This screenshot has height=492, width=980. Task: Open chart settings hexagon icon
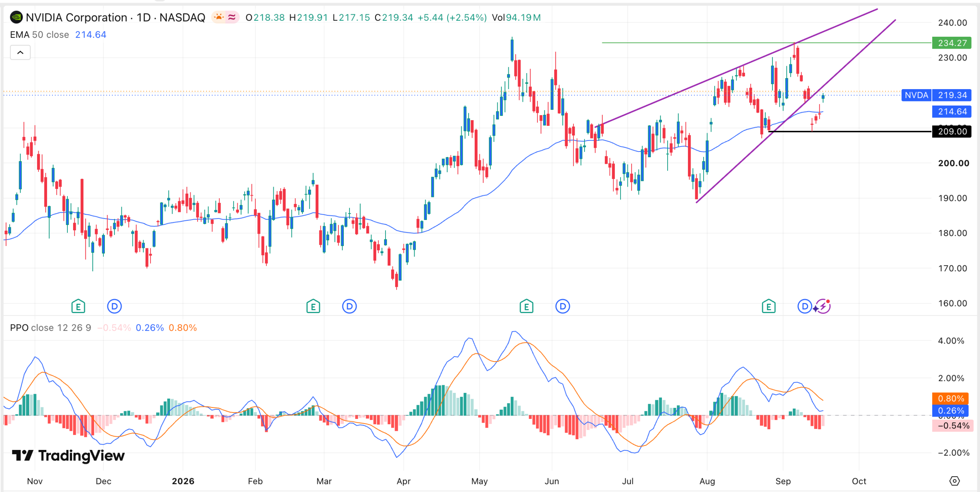click(x=955, y=481)
